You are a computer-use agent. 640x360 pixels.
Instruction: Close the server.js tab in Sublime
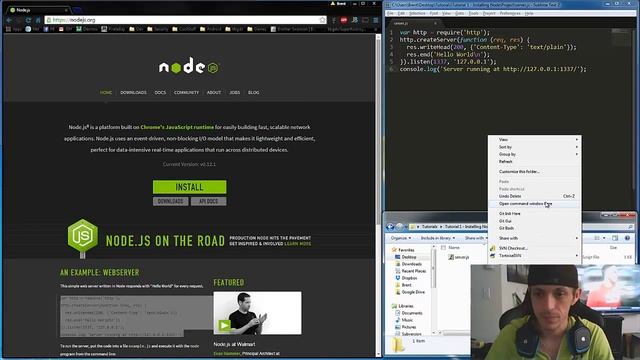(x=435, y=23)
